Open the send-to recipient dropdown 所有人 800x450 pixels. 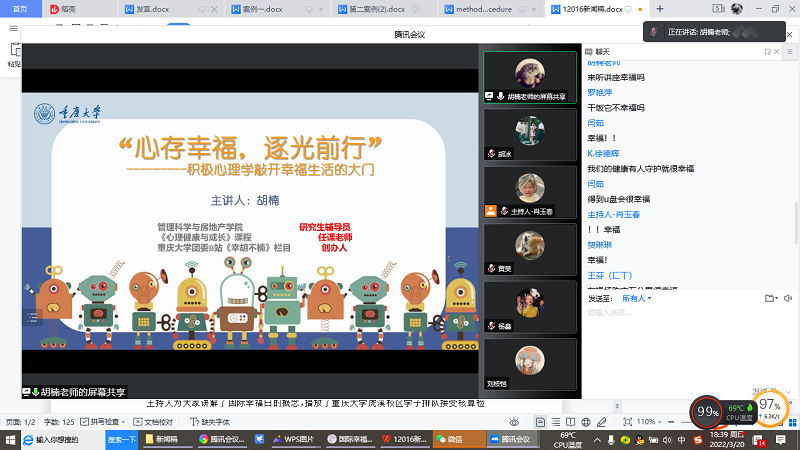[x=636, y=298]
